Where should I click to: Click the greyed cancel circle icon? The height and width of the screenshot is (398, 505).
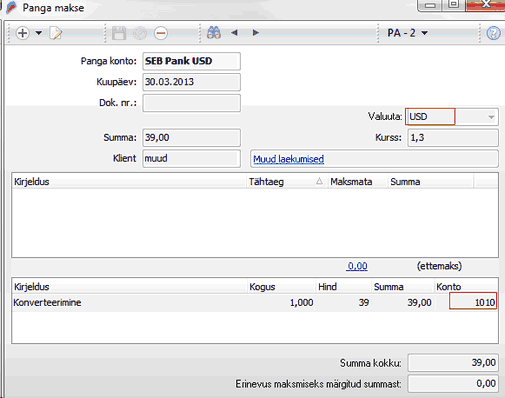tap(140, 33)
